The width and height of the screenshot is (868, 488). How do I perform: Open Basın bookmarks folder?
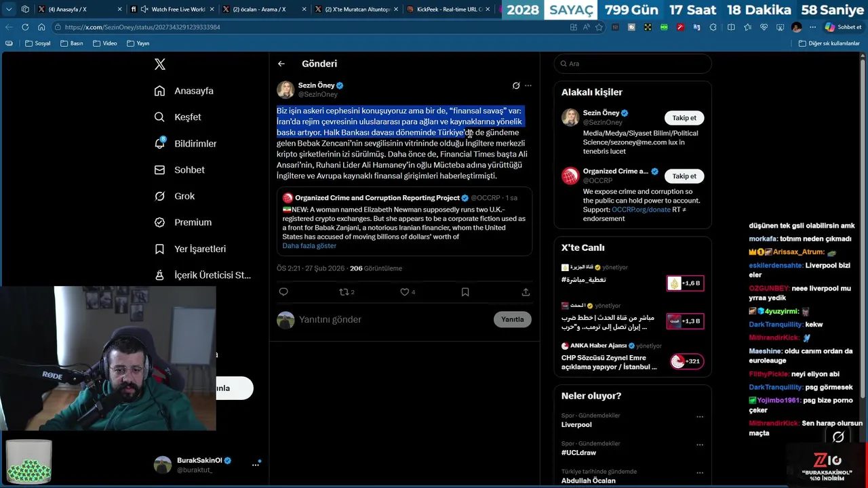pos(72,43)
